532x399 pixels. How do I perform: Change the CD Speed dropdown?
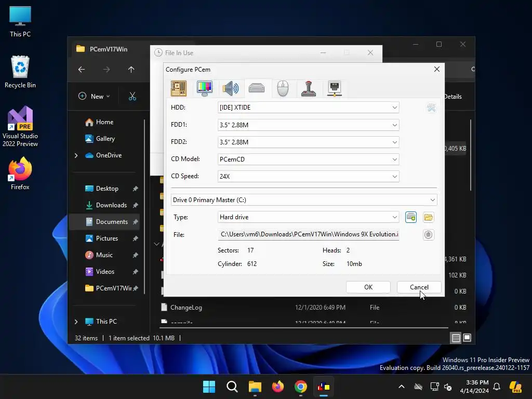click(308, 177)
